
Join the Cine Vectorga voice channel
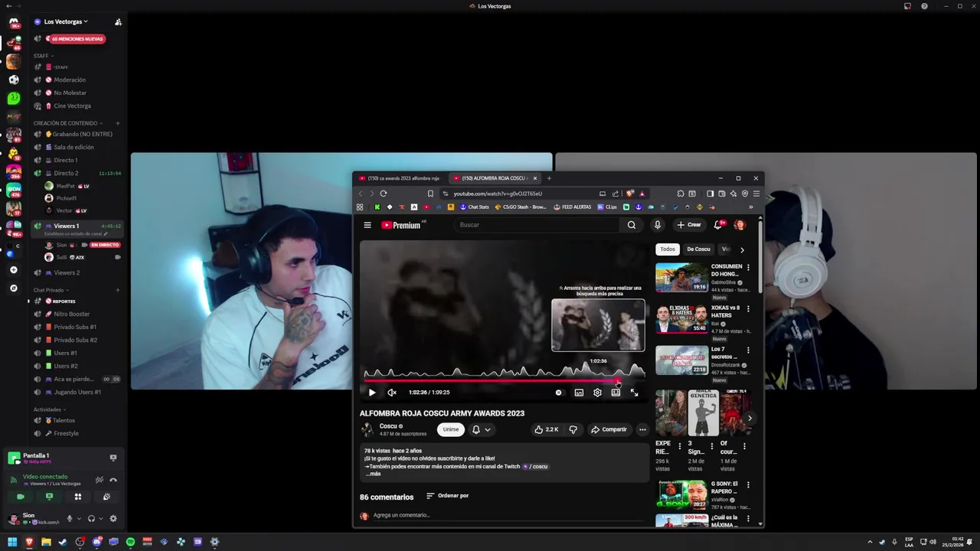click(x=77, y=106)
